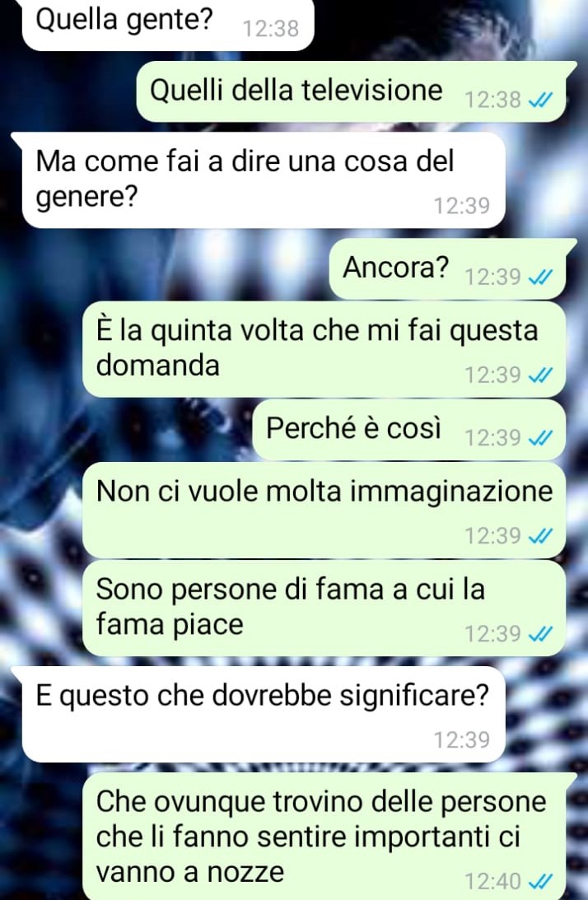Image resolution: width=588 pixels, height=900 pixels.
Task: Tap the ticks on 'vanno a nozze' message
Action: 539,881
